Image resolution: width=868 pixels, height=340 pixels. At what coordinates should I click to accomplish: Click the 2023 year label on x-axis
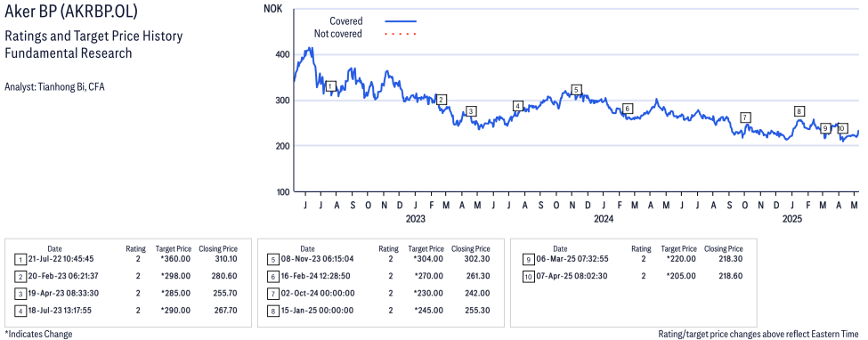[x=415, y=219]
